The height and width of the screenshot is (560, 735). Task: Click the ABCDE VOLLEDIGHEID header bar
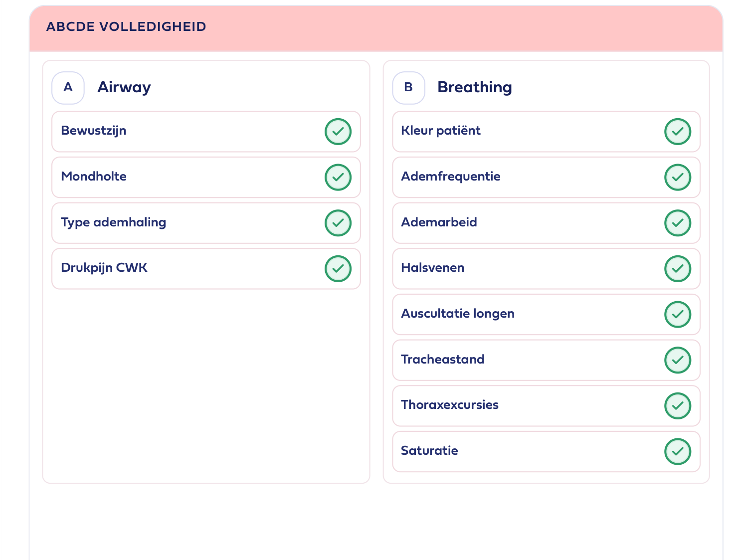[376, 28]
